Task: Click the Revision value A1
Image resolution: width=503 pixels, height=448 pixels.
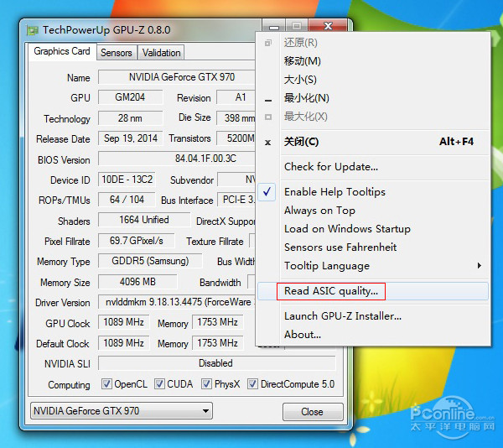Action: point(236,97)
